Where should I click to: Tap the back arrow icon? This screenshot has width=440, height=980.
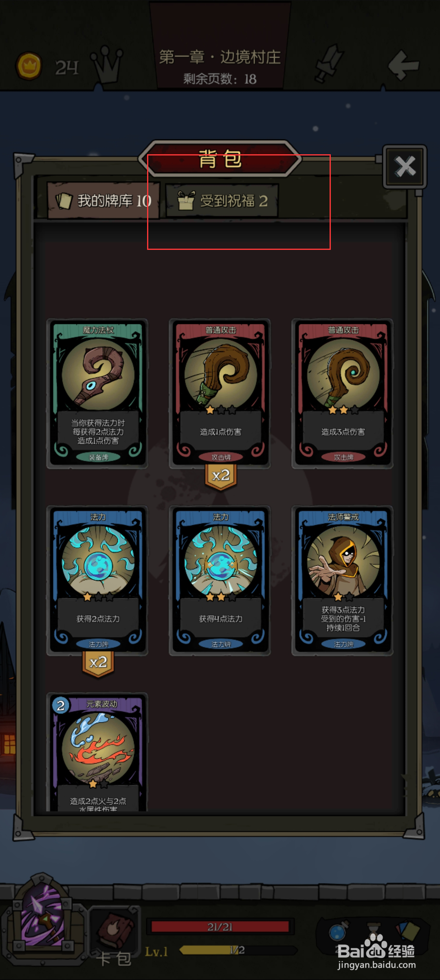click(403, 65)
